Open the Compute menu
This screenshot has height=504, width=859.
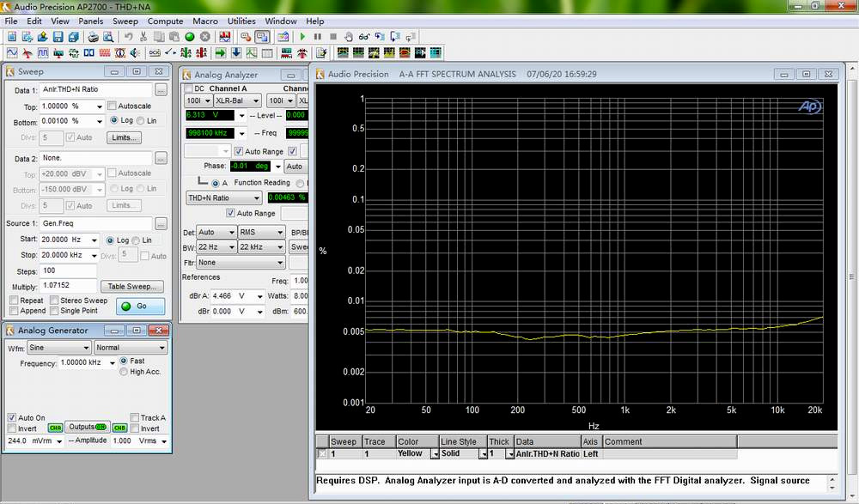[x=166, y=21]
